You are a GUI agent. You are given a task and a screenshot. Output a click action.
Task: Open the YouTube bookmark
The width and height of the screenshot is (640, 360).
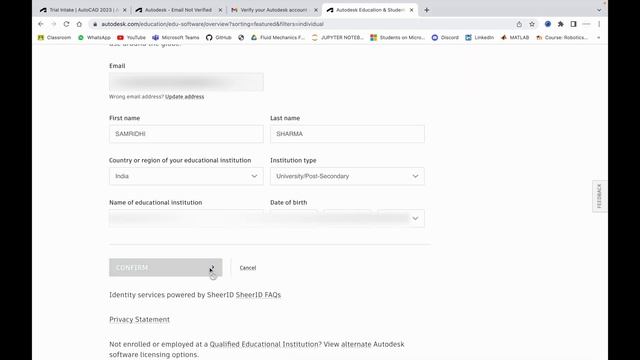coord(131,38)
